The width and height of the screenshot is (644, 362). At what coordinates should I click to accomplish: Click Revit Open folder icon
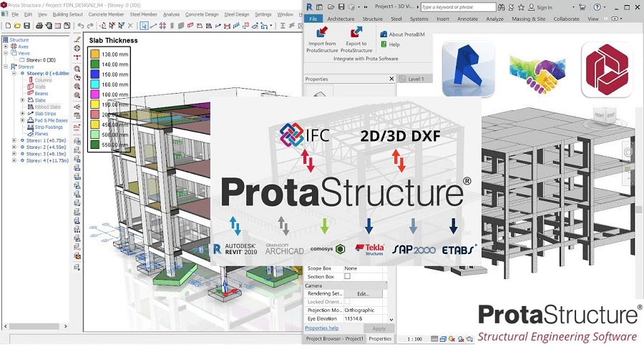(x=331, y=7)
